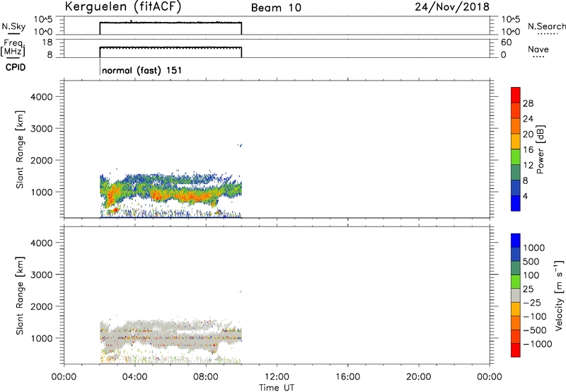Viewport: 566px width, 392px height.
Task: Click the '-1000' velocity color bar value
Action: click(537, 344)
